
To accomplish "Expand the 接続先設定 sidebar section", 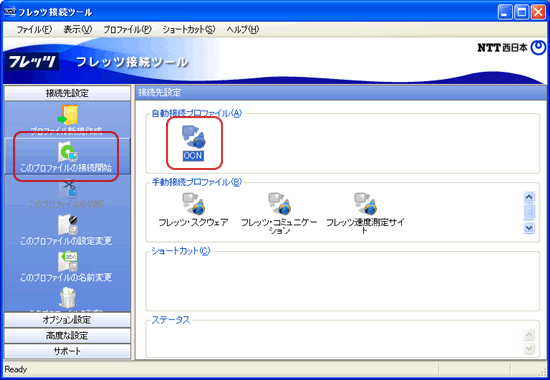I will (67, 93).
